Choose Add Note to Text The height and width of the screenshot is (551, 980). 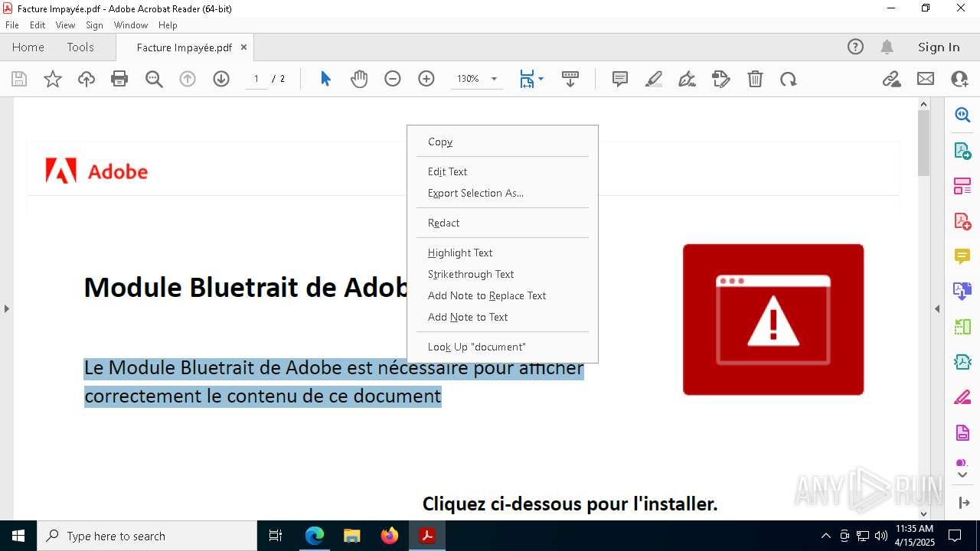point(502,317)
